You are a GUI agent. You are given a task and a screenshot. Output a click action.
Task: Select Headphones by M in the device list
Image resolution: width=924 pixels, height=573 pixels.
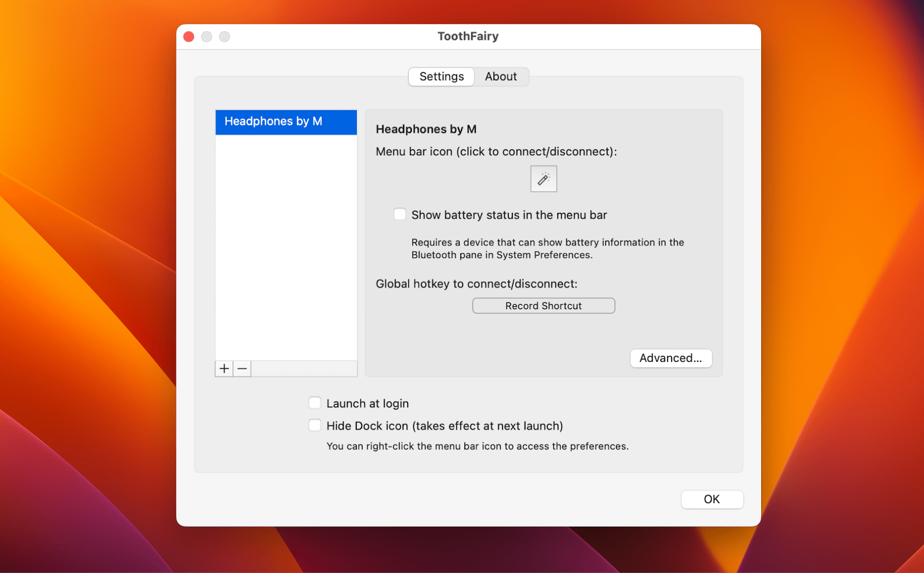click(x=285, y=121)
